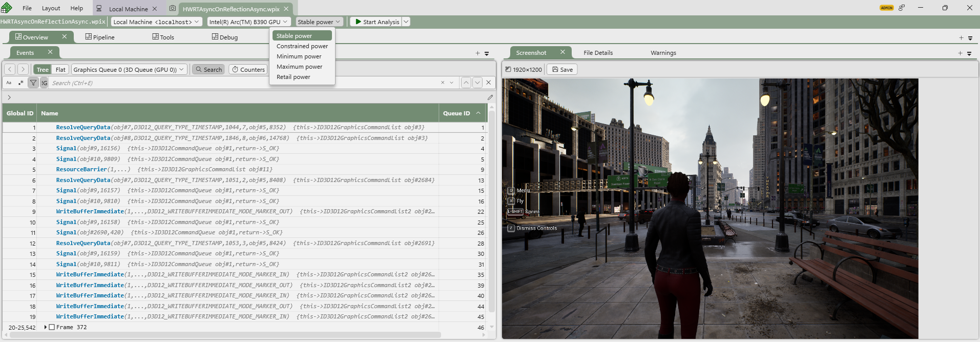The width and height of the screenshot is (980, 342).
Task: Navigate back with the left arrow in Events
Action: coord(10,69)
